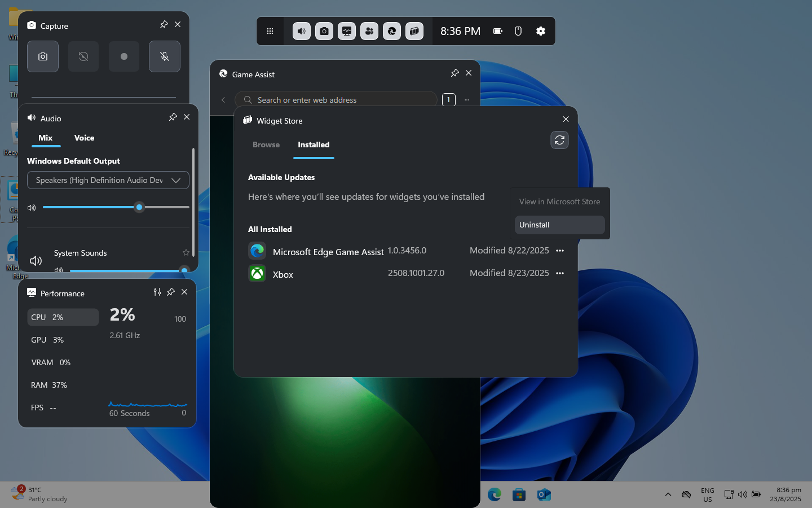Open the Browse tab in Widget Store
812x508 pixels.
point(266,144)
